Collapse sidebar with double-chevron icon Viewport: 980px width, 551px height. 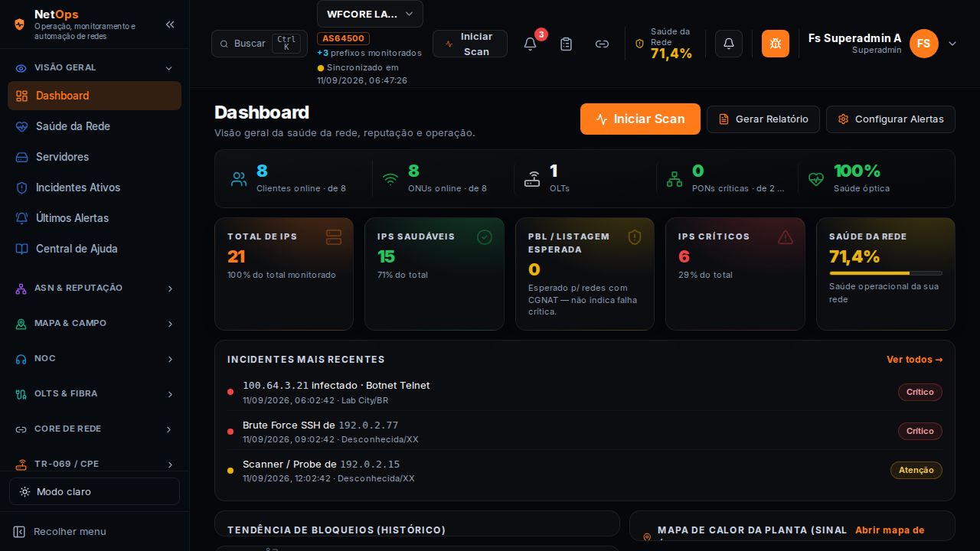pyautogui.click(x=170, y=24)
